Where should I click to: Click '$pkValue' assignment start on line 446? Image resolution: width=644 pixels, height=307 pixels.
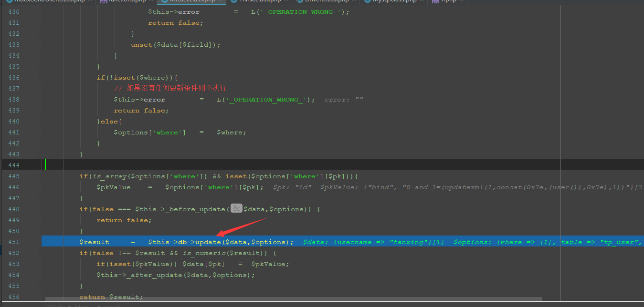coord(114,187)
